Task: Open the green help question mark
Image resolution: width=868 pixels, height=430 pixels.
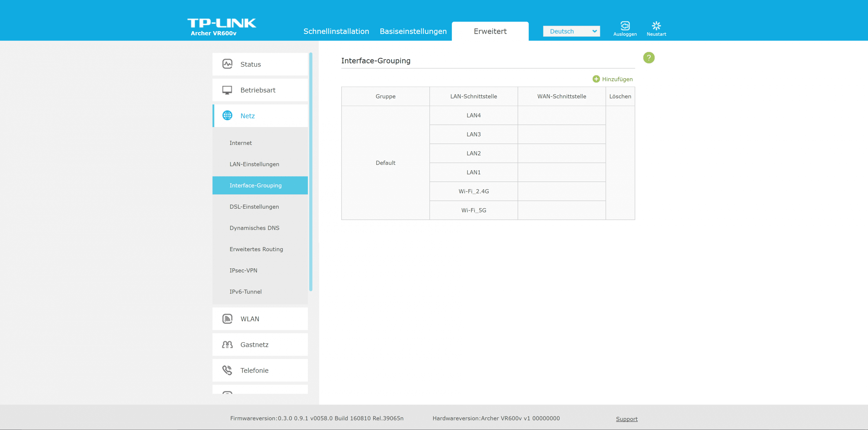Action: click(x=648, y=58)
